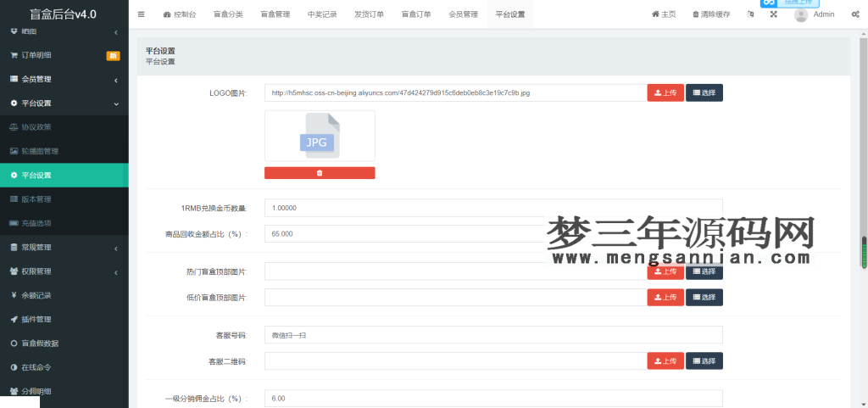Screen dimensions: 868x408
Task: Delete the logo with the red trash button
Action: [320, 173]
